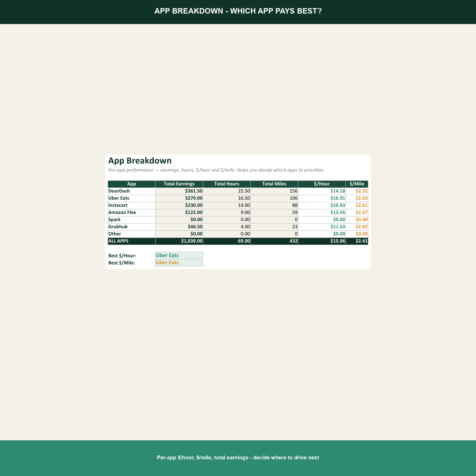Select the Total Earnings column header

[x=179, y=184]
